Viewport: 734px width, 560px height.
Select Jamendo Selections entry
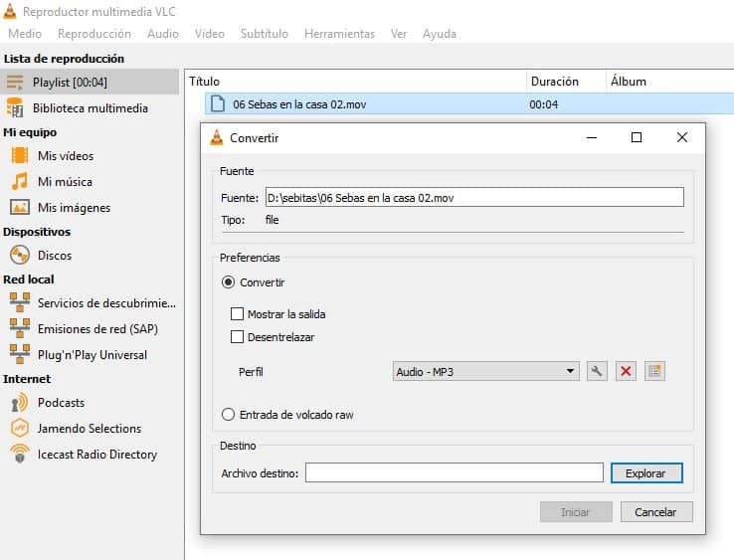[x=89, y=429]
